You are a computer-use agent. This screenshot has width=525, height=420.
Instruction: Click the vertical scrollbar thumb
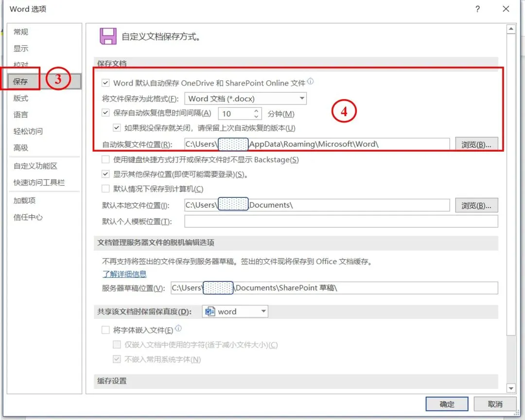(x=511, y=184)
